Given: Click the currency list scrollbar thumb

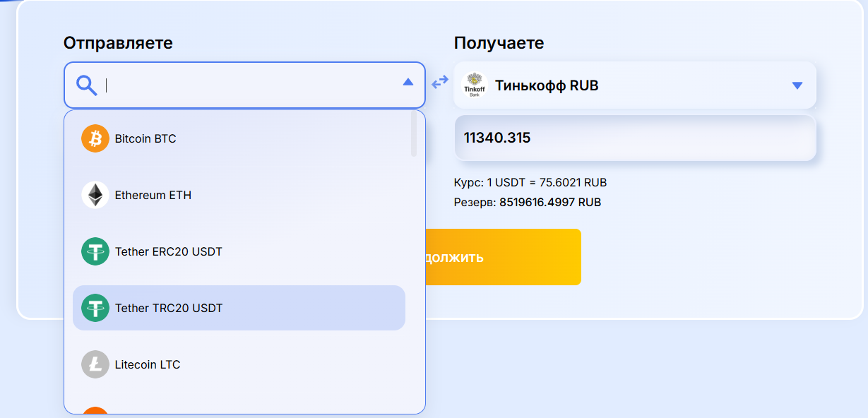Looking at the screenshot, I should pyautogui.click(x=414, y=133).
